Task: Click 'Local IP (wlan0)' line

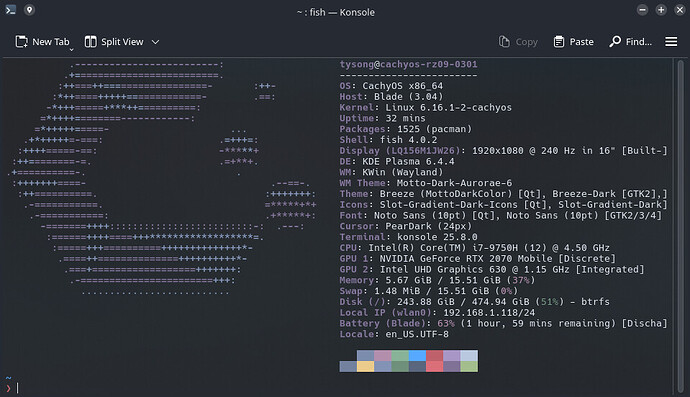Action: 437,312
